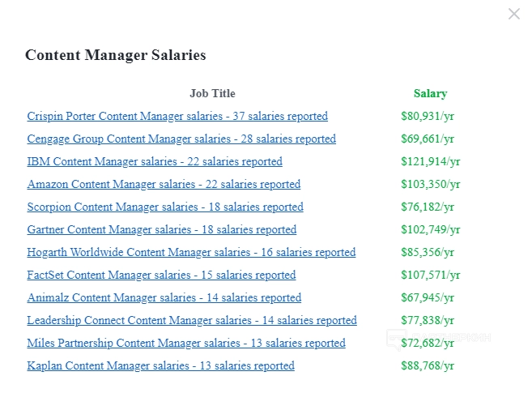Click the $121,914/yr IBM salary value

click(430, 162)
